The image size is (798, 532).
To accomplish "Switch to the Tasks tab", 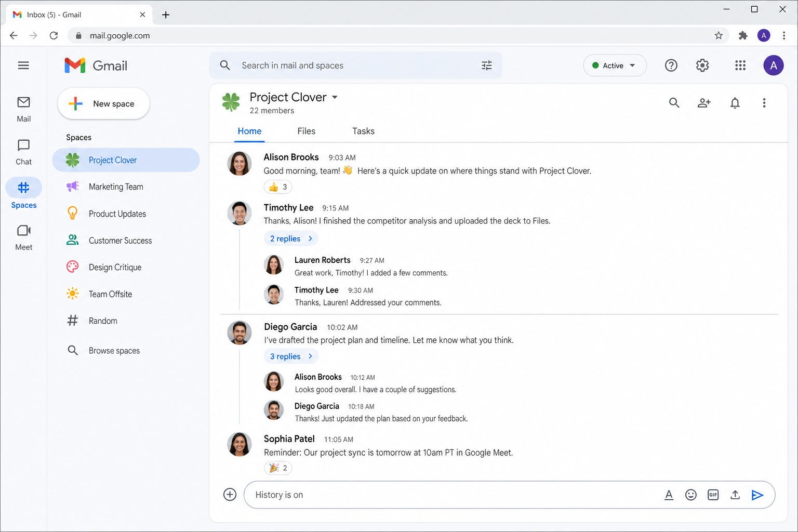I will 363,131.
